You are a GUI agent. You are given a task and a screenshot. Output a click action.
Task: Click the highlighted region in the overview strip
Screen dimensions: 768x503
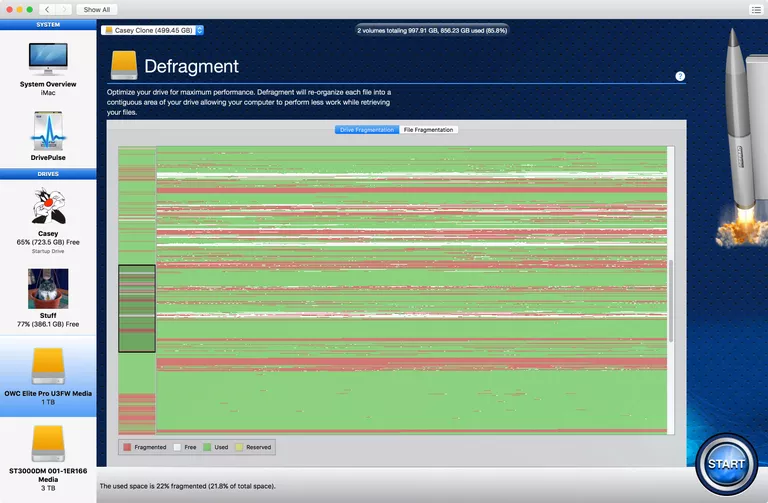click(x=136, y=308)
